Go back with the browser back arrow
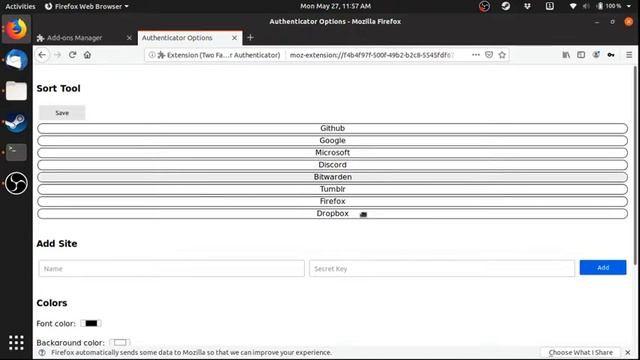The height and width of the screenshot is (360, 640). tap(42, 55)
